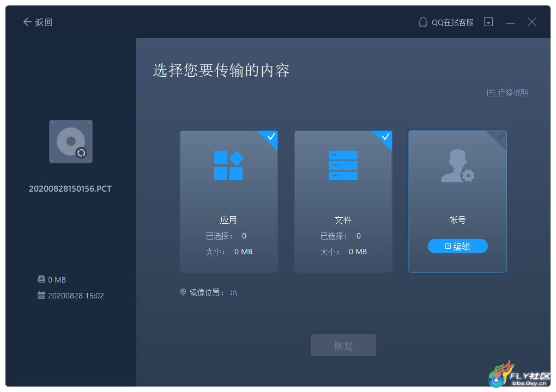Viewport: 556px width, 392px height.
Task: Select the 帐号 card label
Action: point(457,220)
